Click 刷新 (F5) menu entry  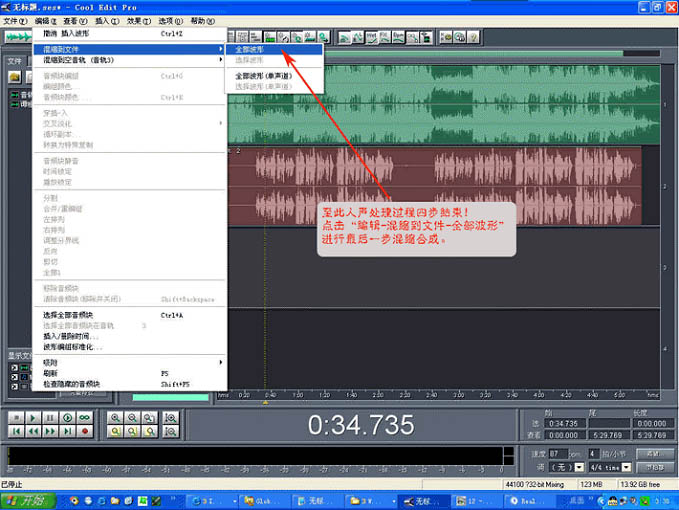[129, 374]
